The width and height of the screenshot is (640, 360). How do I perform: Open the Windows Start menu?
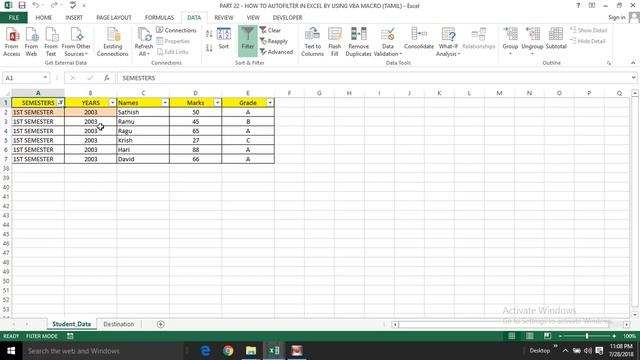11,351
